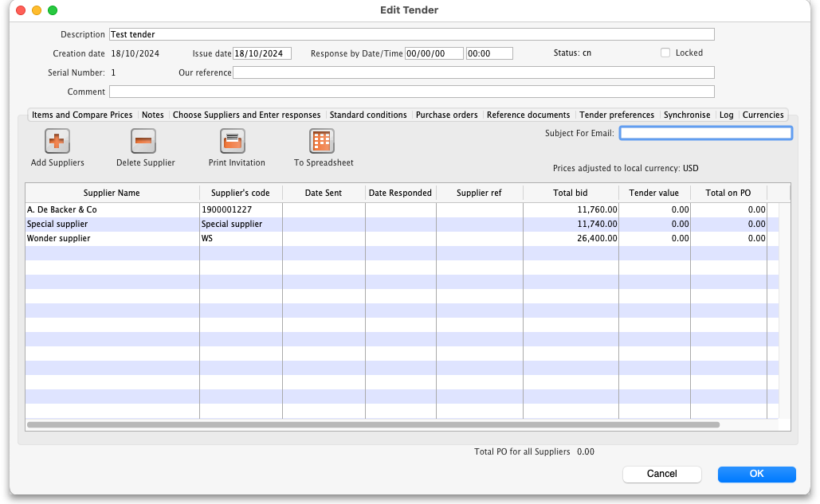Click the To Spreadsheet grid icon
The image size is (820, 504).
point(322,141)
